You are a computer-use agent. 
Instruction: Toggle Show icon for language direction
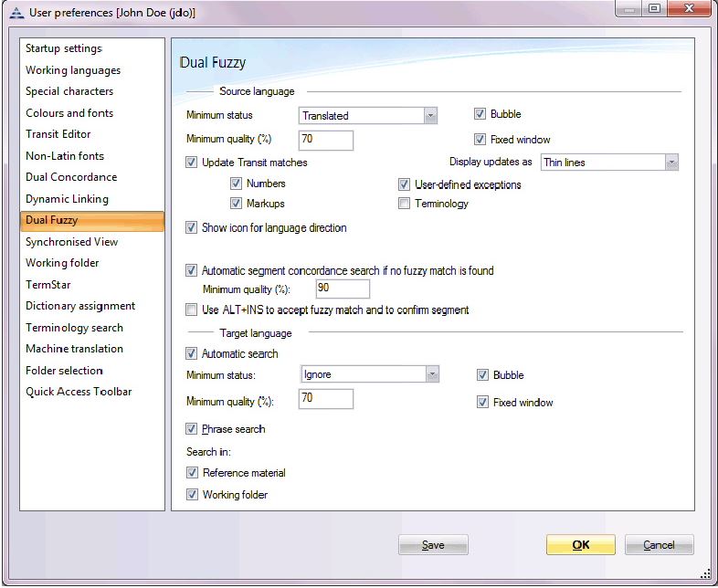(x=192, y=227)
